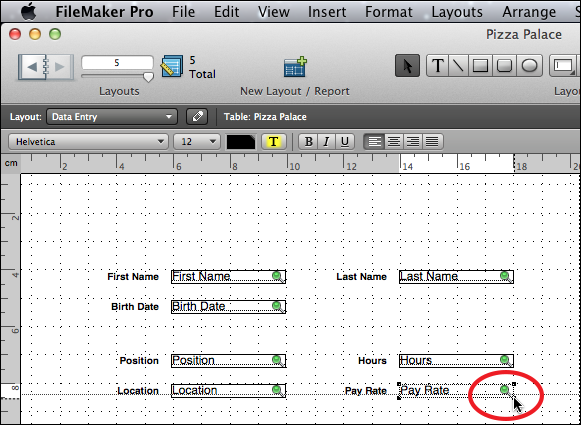Open the Helvetica font dropdown
The height and width of the screenshot is (425, 581).
click(88, 142)
